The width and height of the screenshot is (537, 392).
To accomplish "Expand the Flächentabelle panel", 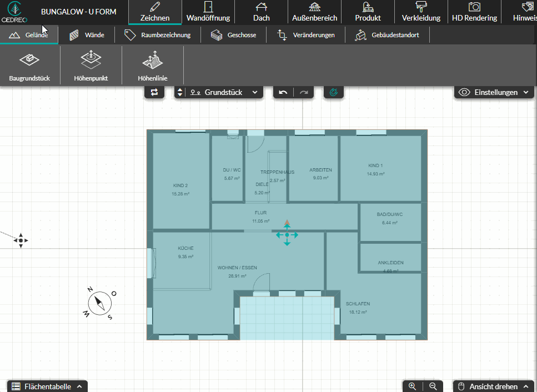I will (47, 386).
